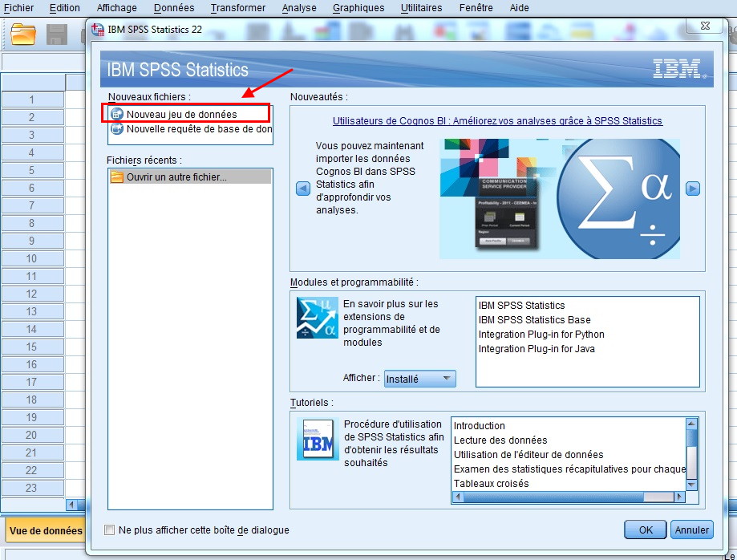Viewport: 737px width, 560px height.
Task: Show the next news slide with right arrow
Action: point(693,189)
